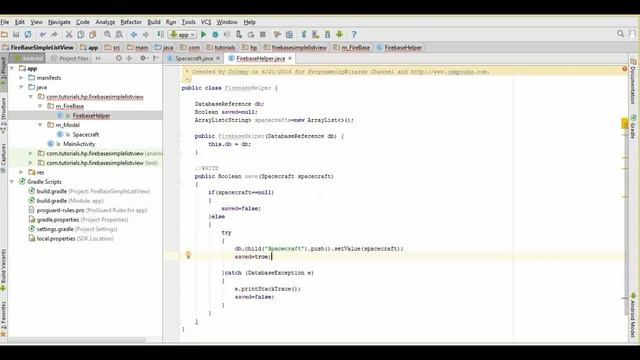Toggle the Android Model side panel
Screen dimensions: 640x360
point(633,315)
